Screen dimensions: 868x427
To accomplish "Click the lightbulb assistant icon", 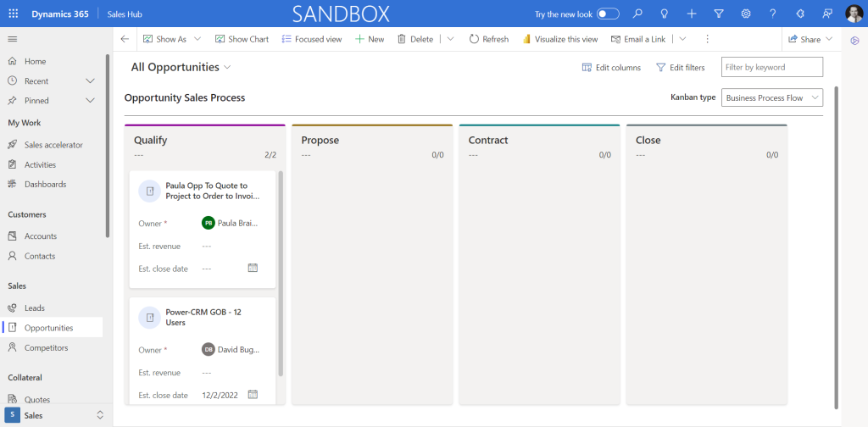I will coord(665,14).
